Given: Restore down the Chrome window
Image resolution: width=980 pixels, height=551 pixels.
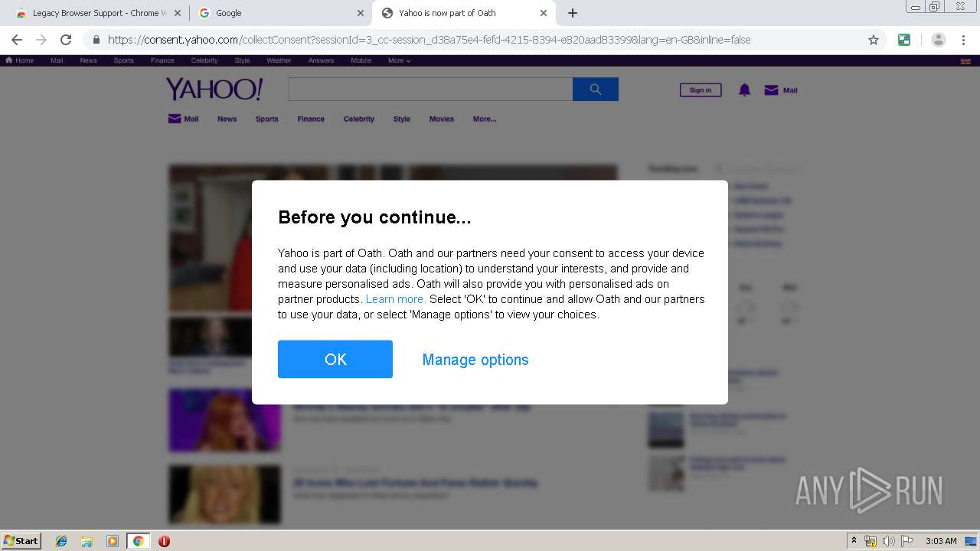Looking at the screenshot, I should pos(935,6).
